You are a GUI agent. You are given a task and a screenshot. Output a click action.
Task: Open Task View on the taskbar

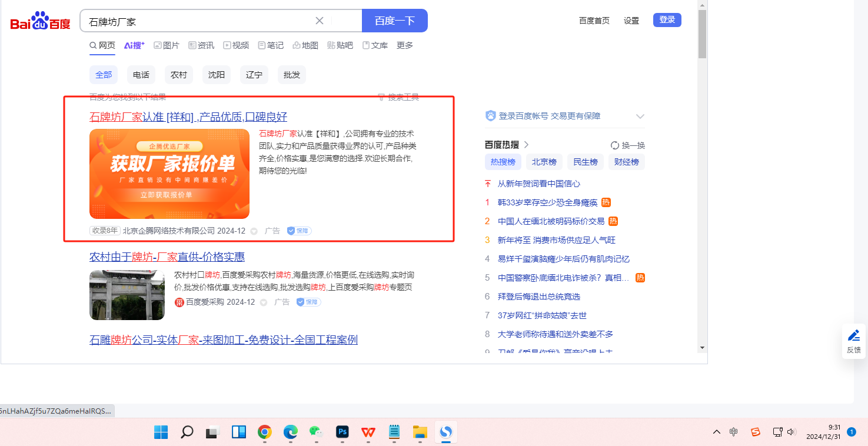pyautogui.click(x=212, y=432)
